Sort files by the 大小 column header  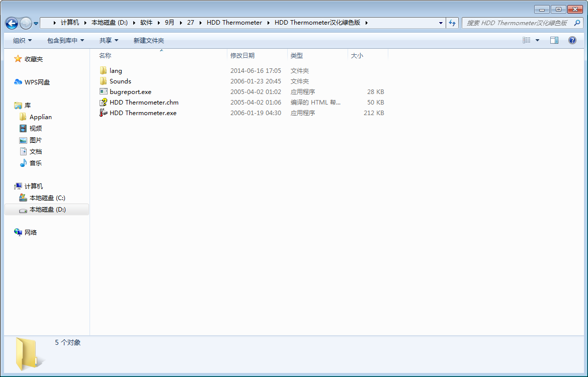[x=357, y=55]
